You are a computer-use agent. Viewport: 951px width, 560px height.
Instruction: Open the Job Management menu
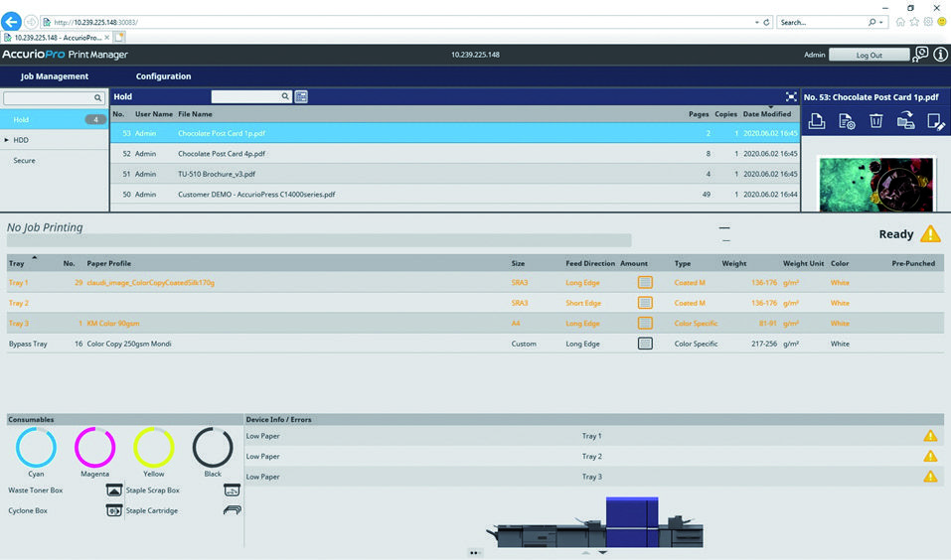click(x=55, y=76)
